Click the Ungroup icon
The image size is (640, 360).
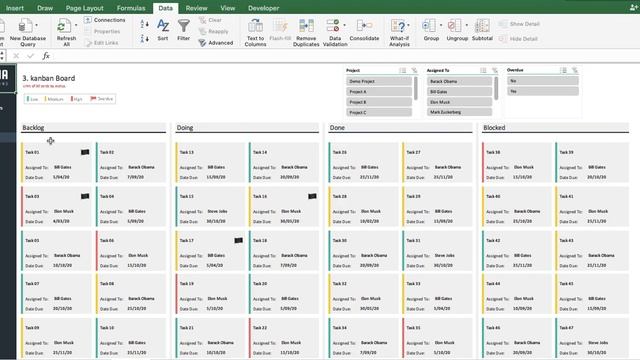pyautogui.click(x=455, y=26)
